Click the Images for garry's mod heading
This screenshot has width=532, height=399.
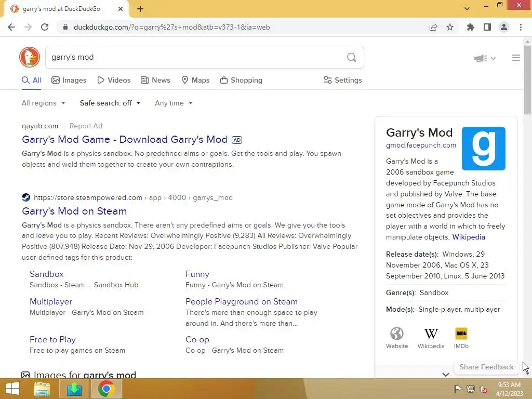(x=85, y=375)
